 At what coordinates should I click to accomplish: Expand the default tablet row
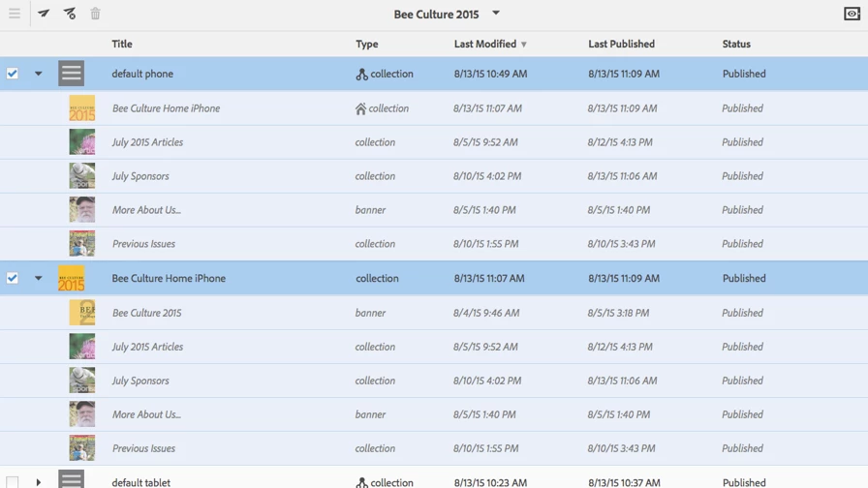[x=38, y=482]
